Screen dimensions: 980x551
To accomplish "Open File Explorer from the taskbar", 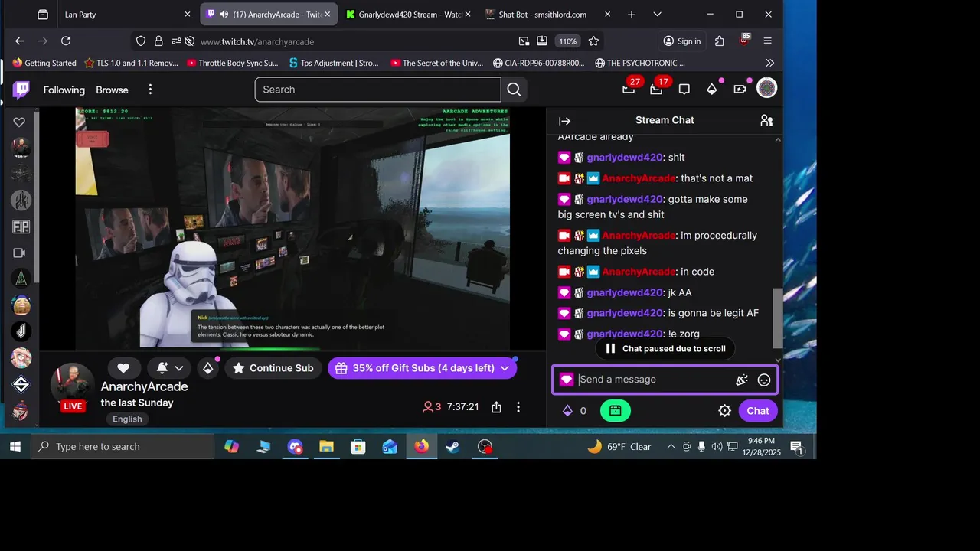I will coord(327,447).
